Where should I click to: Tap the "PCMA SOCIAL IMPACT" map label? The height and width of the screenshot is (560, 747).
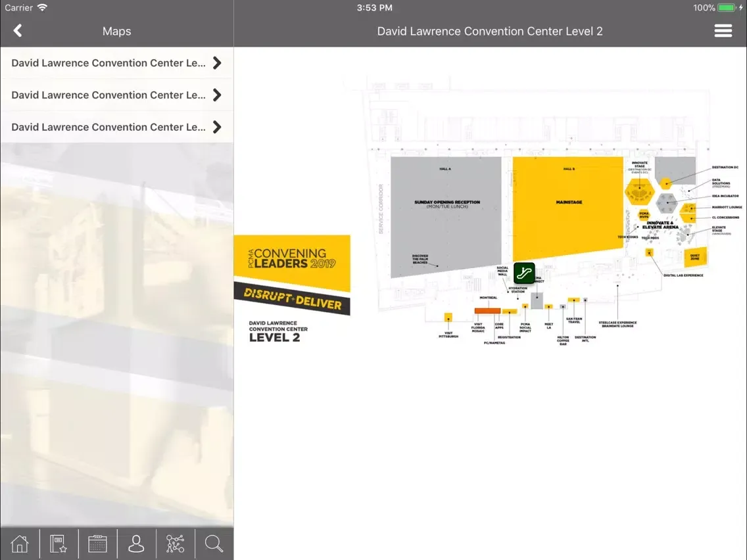[x=525, y=327]
